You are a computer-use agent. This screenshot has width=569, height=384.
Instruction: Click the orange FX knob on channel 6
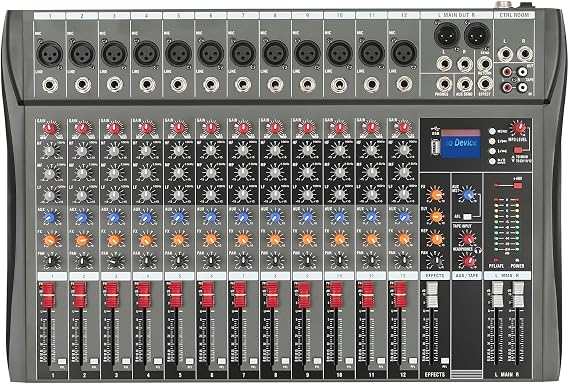[211, 239]
